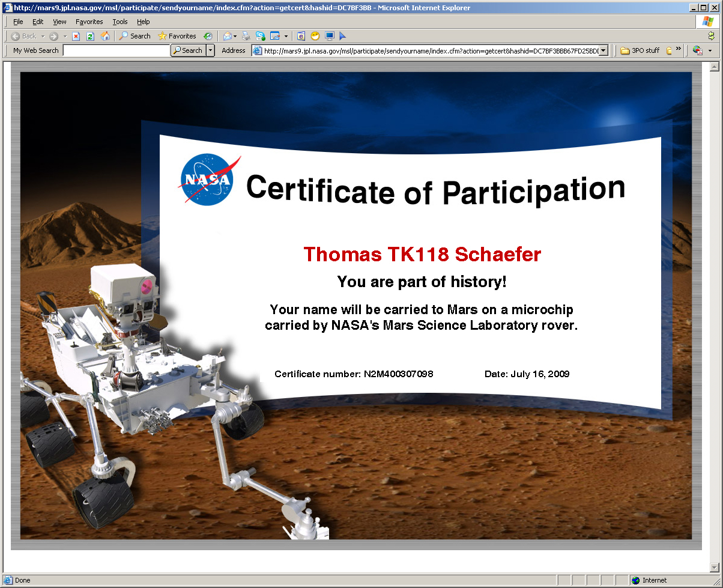Go to the Home page icon

(x=105, y=36)
